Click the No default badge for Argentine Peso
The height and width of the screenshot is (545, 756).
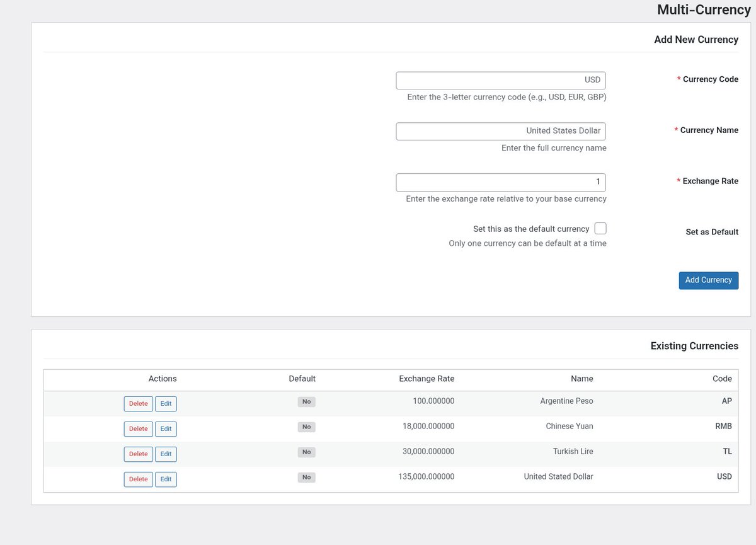coord(307,402)
